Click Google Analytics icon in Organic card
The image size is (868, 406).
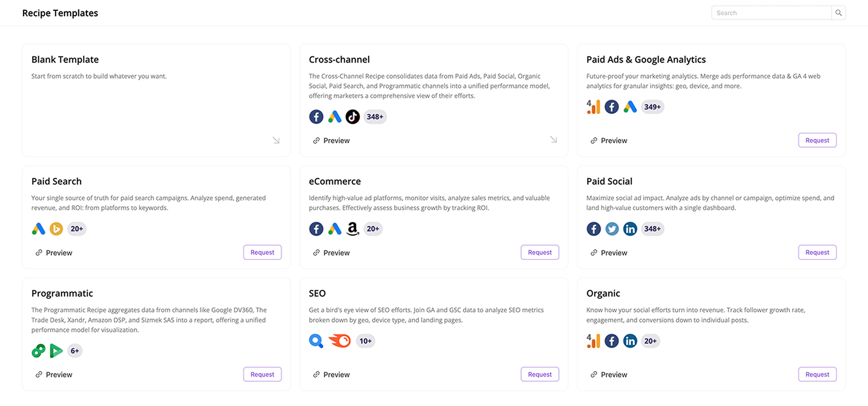593,341
